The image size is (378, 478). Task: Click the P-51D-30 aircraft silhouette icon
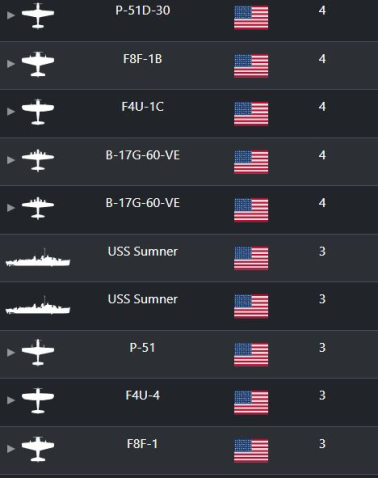[x=38, y=15]
